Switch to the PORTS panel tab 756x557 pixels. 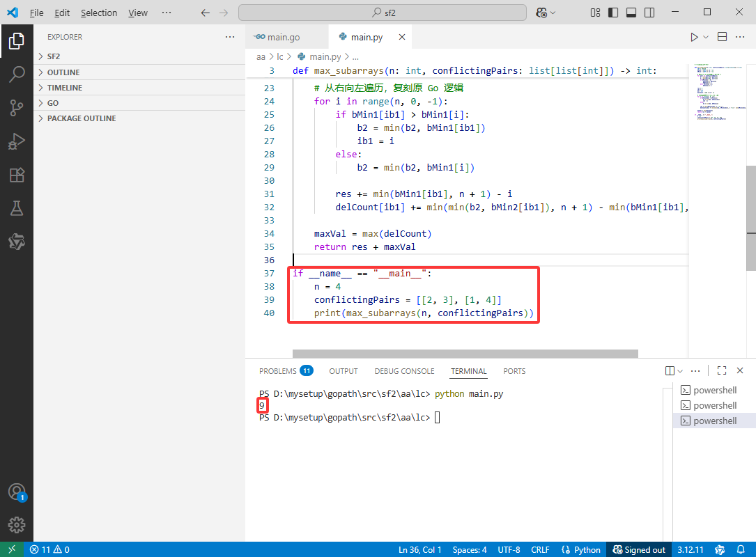[x=514, y=371]
